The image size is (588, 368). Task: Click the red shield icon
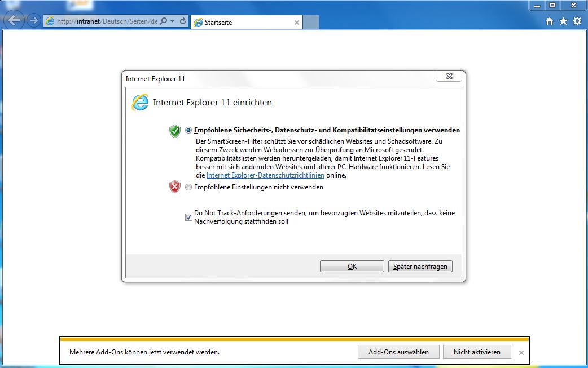(175, 187)
